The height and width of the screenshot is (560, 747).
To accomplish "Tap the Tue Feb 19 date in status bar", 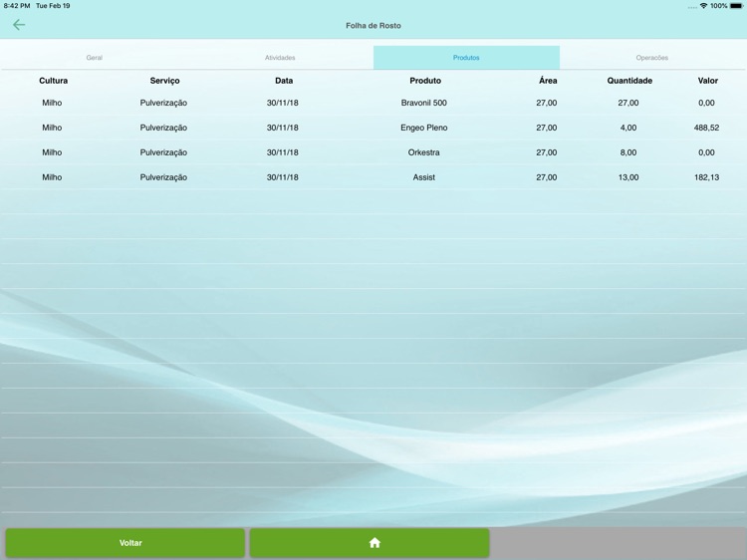I will pos(53,6).
